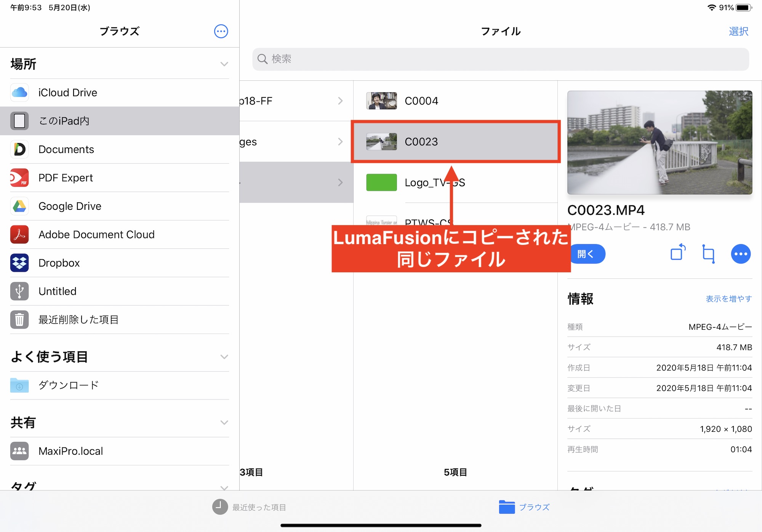762x532 pixels.
Task: Switch to ブラウズ tab at bottom
Action: 525,507
